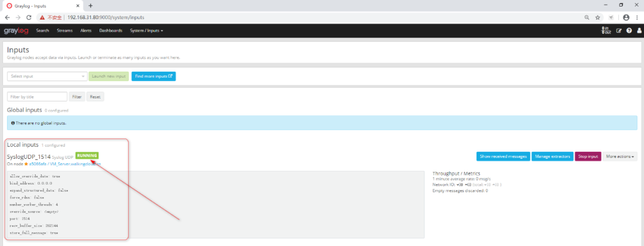Bookmark this page with the star icon

click(x=597, y=18)
